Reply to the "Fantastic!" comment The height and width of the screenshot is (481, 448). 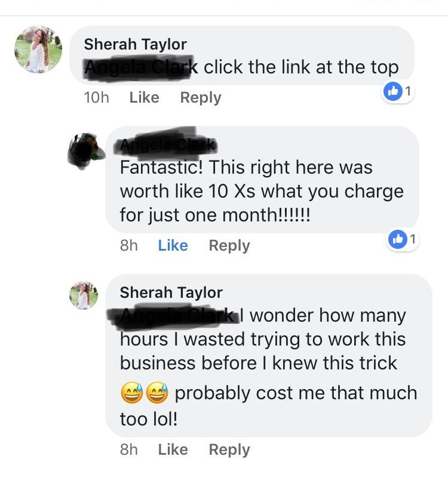(x=229, y=246)
